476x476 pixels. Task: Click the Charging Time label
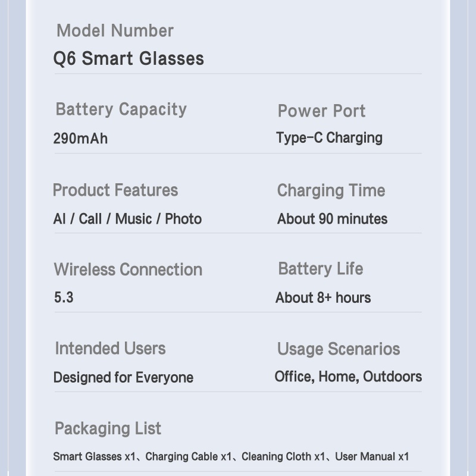pyautogui.click(x=331, y=190)
